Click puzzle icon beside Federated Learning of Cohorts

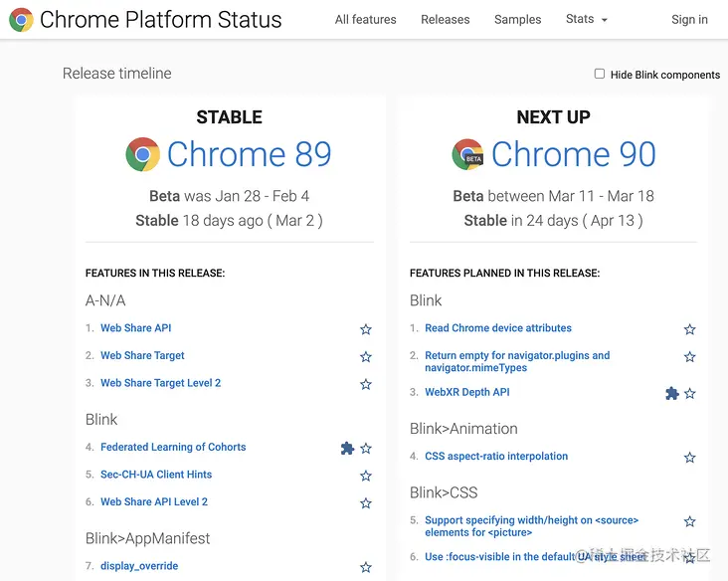pyautogui.click(x=347, y=449)
